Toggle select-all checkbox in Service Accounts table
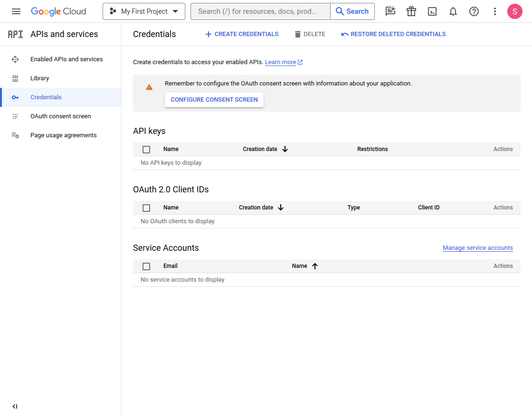The image size is (532, 418). click(x=146, y=266)
